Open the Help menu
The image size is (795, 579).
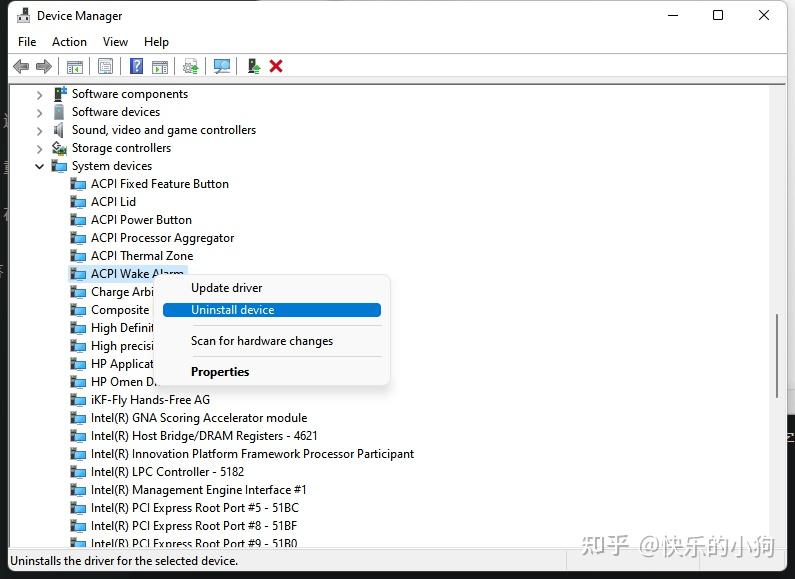[x=156, y=42]
